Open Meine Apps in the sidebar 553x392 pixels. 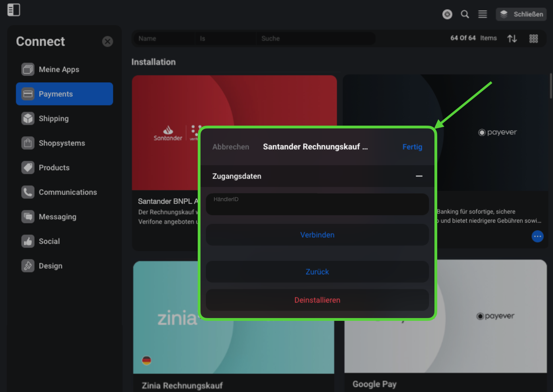tap(64, 70)
